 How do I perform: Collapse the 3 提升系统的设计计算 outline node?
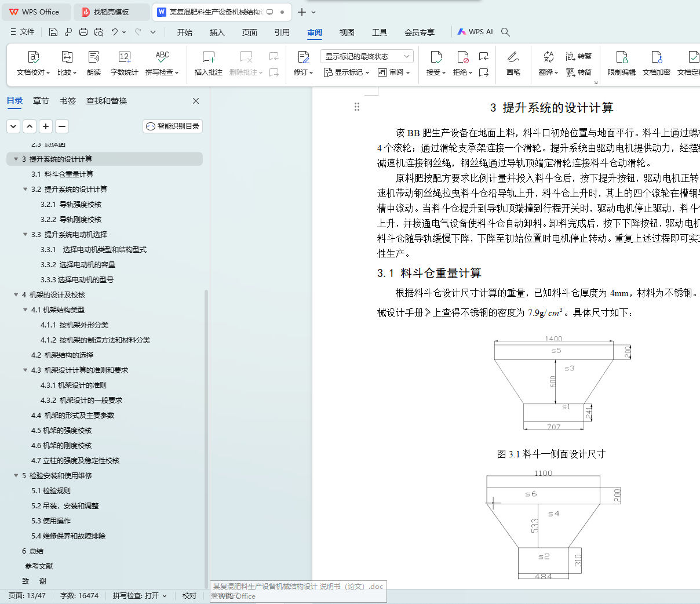[x=16, y=159]
